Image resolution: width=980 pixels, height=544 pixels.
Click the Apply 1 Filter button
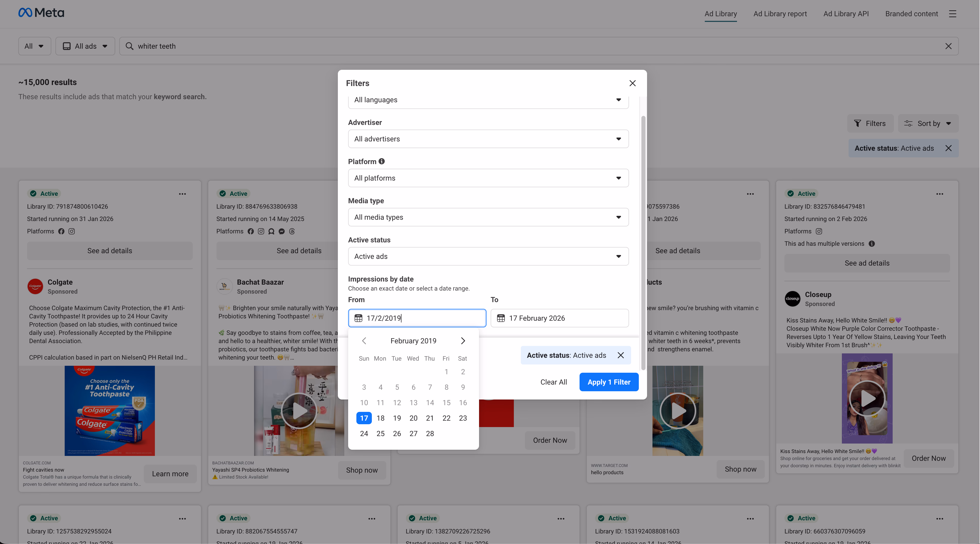click(609, 382)
